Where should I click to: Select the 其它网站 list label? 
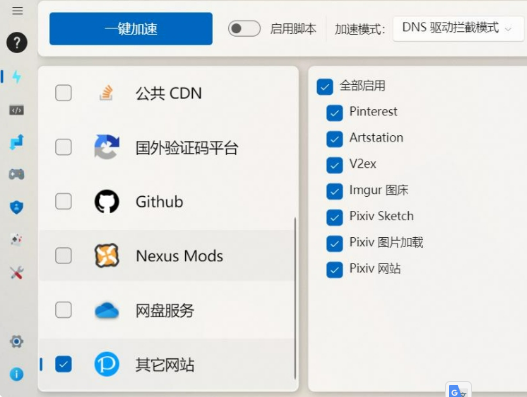pos(165,365)
